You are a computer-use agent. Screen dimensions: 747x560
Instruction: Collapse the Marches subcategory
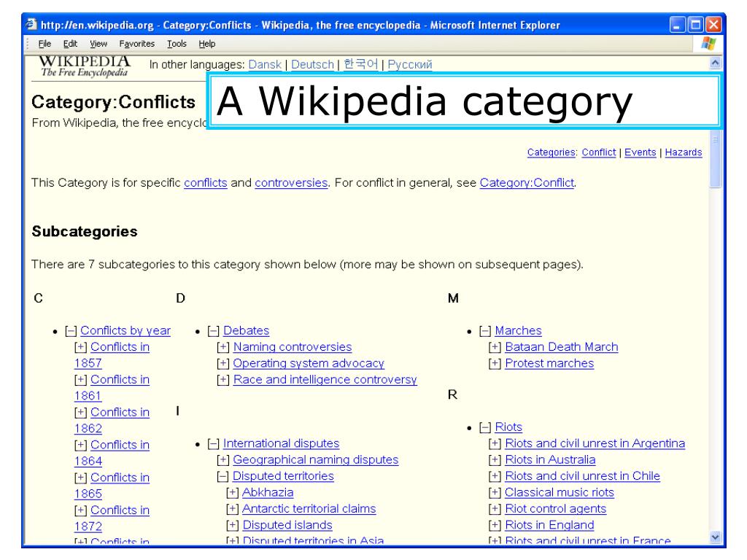pos(485,331)
